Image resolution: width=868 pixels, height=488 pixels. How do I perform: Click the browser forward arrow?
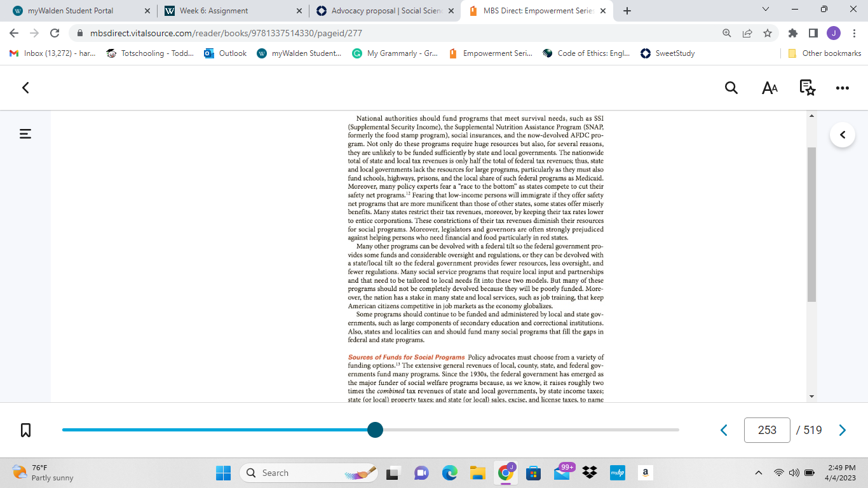(x=34, y=33)
